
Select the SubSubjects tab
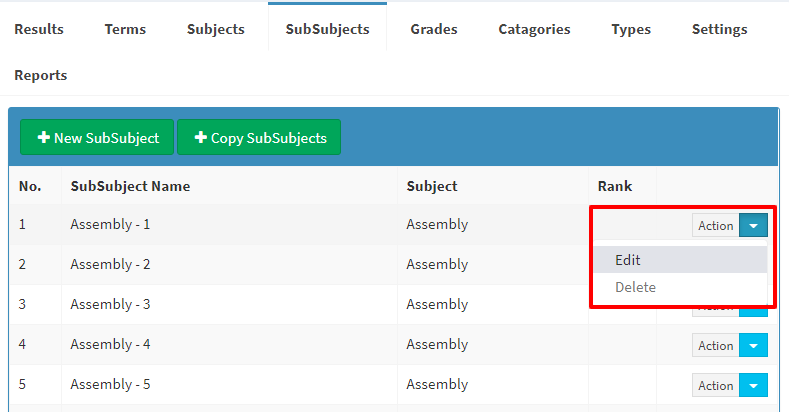pyautogui.click(x=327, y=29)
